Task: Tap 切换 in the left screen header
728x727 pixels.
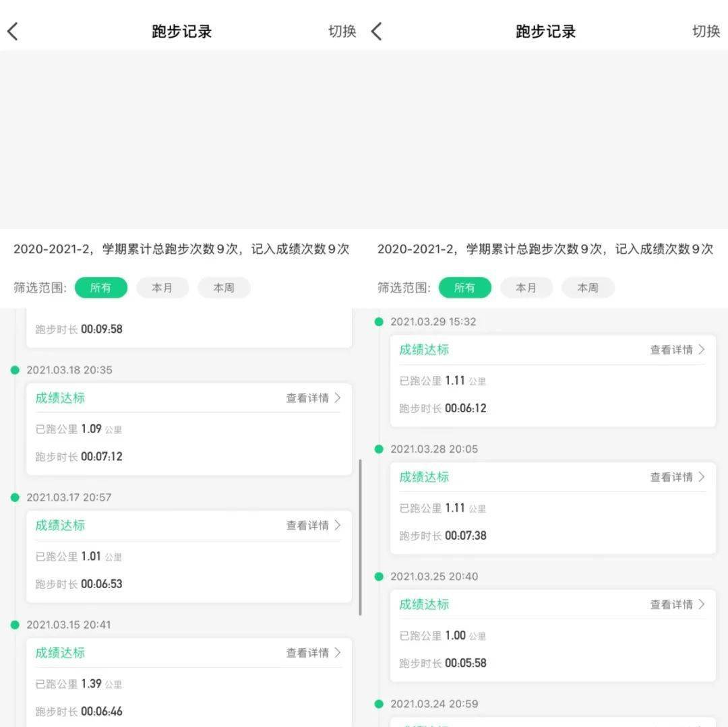Action: (342, 31)
